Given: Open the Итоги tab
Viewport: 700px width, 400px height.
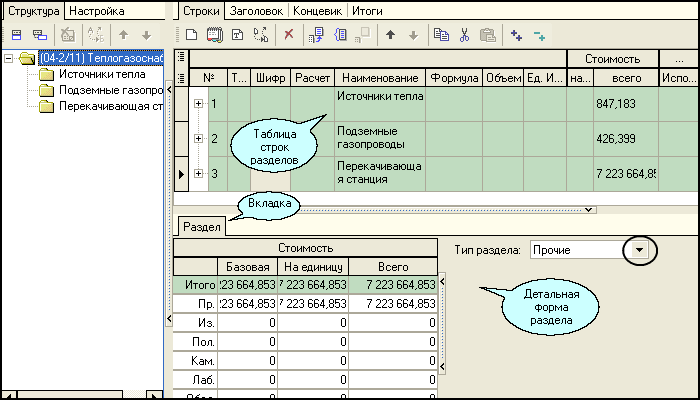Looking at the screenshot, I should point(367,11).
